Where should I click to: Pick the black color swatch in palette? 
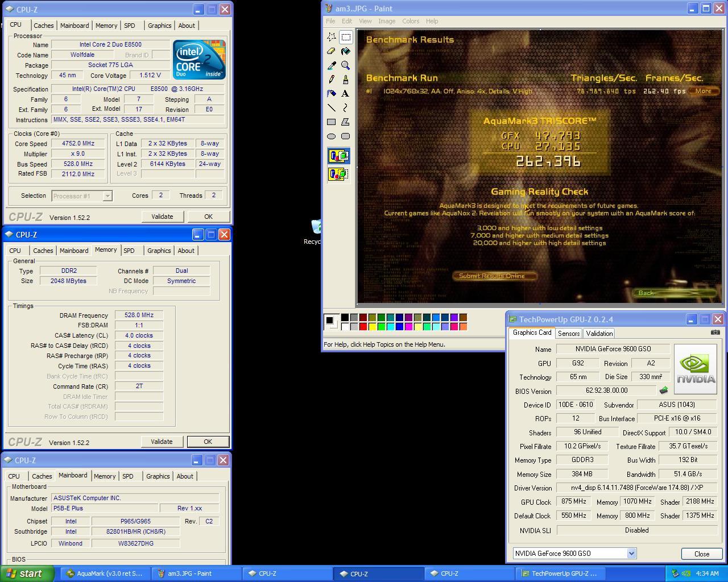click(345, 317)
